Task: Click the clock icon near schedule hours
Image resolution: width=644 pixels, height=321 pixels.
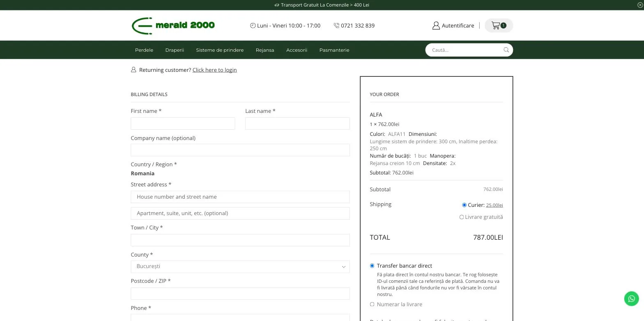Action: pyautogui.click(x=253, y=25)
